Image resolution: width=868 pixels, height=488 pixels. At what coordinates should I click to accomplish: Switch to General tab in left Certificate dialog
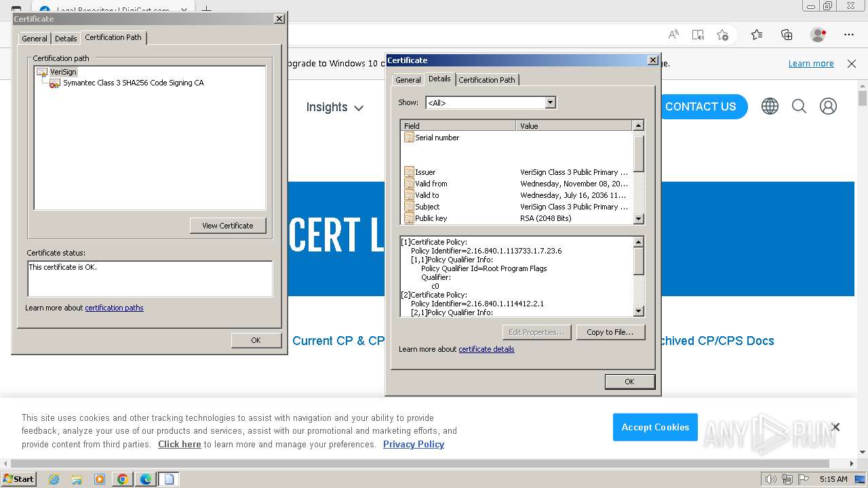(35, 39)
